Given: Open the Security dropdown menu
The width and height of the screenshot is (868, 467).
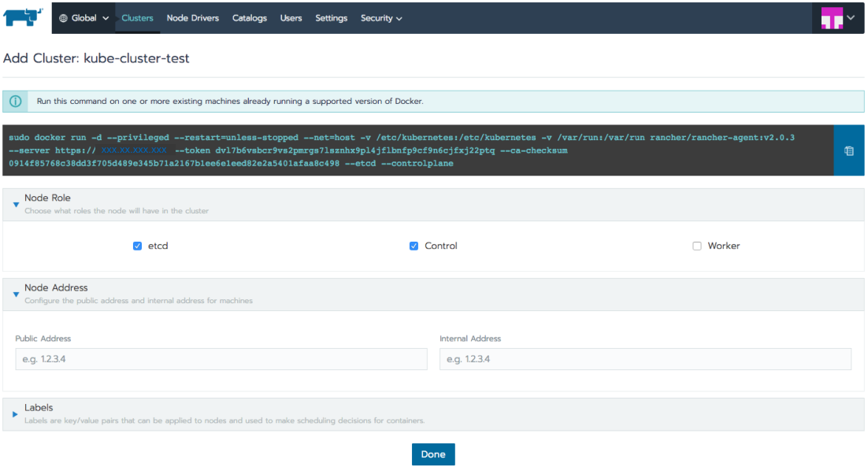Looking at the screenshot, I should click(x=381, y=18).
